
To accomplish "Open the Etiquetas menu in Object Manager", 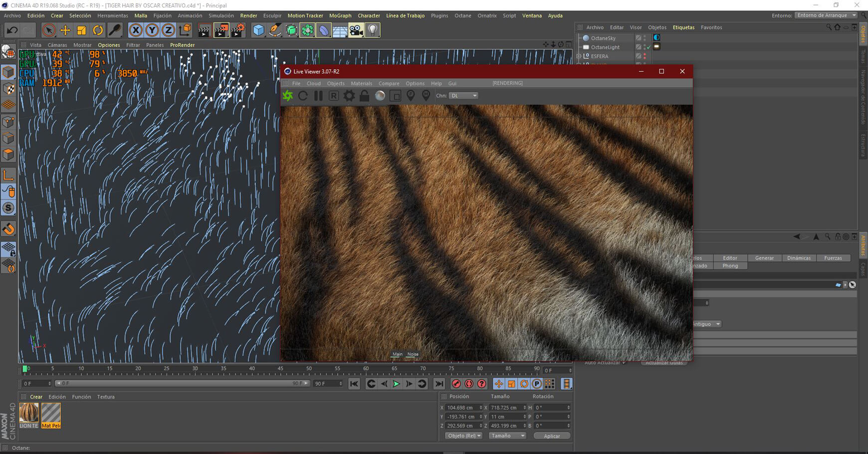I will pos(683,27).
